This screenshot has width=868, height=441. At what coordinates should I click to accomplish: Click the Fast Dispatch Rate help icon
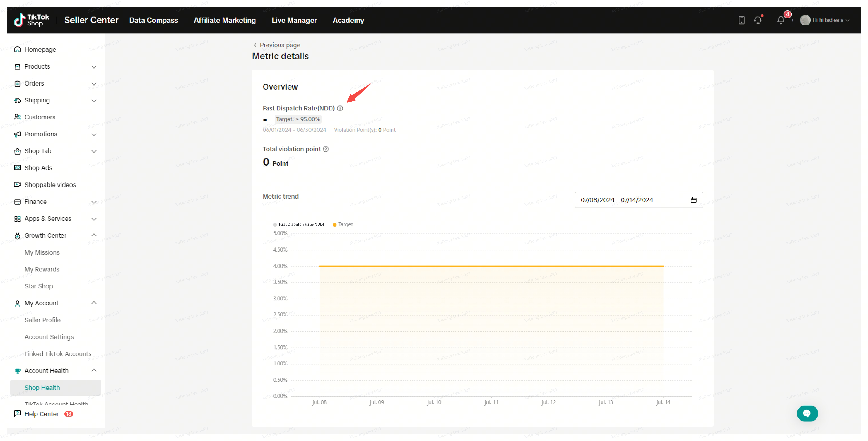coord(340,108)
